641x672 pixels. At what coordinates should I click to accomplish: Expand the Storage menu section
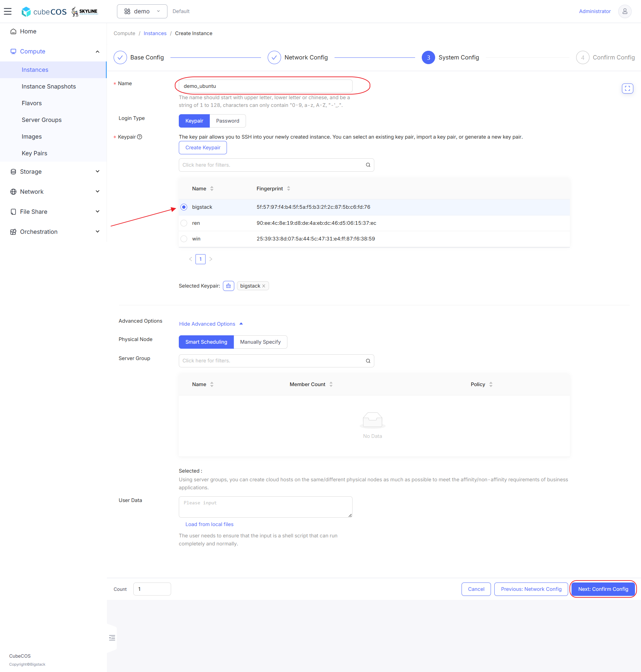97,172
